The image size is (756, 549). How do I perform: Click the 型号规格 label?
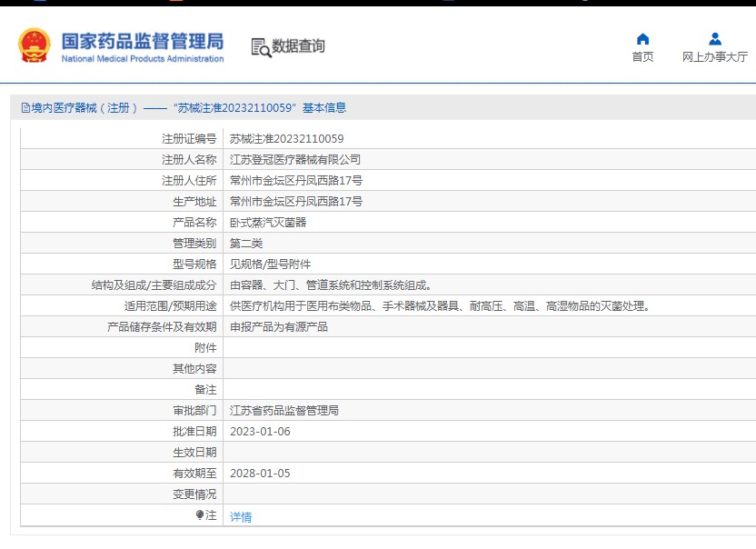tap(194, 264)
